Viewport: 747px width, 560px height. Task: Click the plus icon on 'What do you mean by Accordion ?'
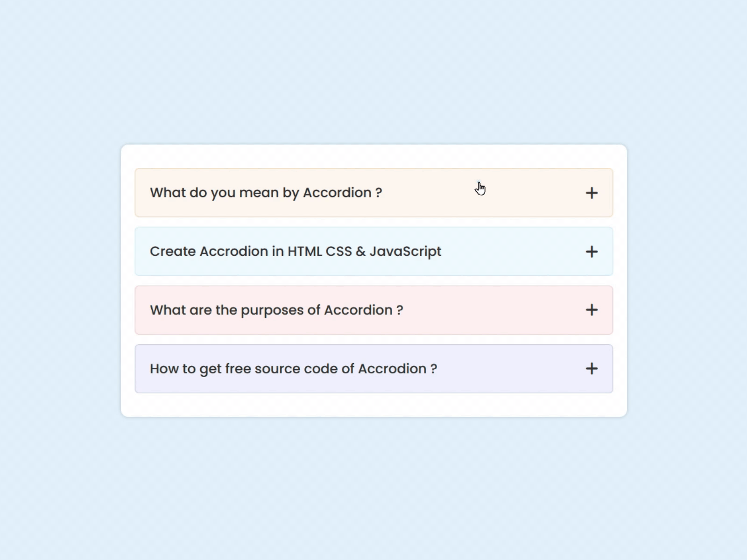coord(592,193)
